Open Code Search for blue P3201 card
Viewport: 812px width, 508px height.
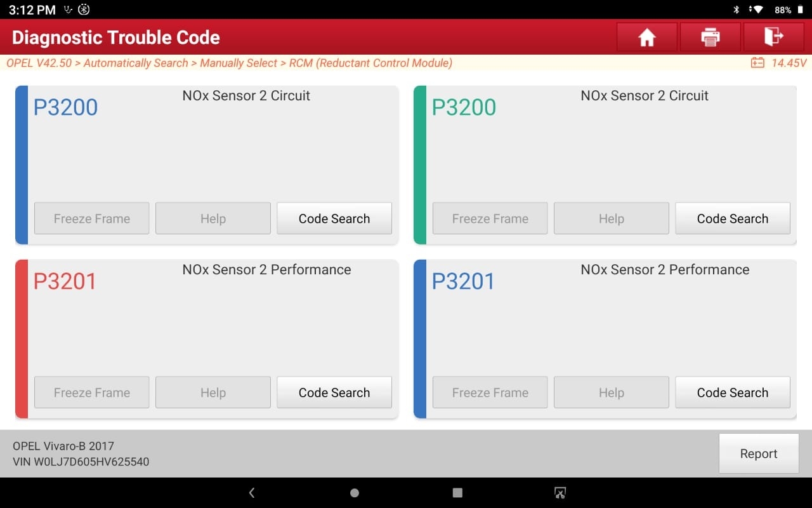(733, 392)
